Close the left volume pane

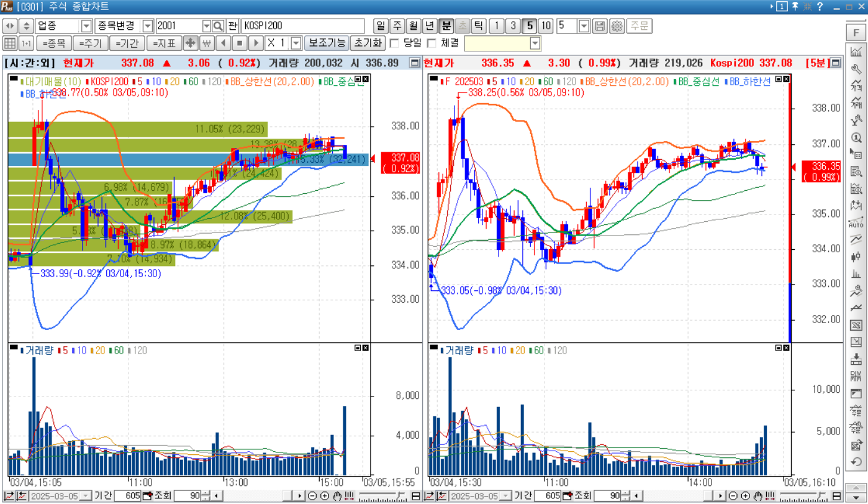click(x=366, y=348)
